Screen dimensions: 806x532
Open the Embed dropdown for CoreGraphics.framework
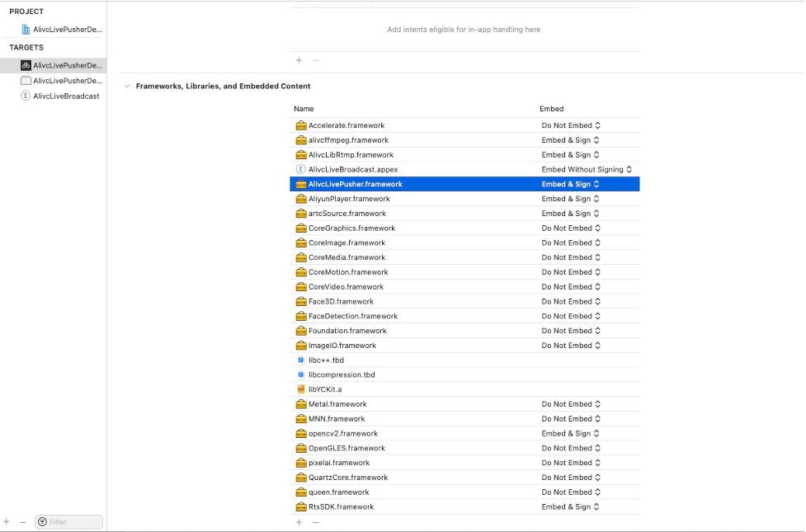(571, 228)
